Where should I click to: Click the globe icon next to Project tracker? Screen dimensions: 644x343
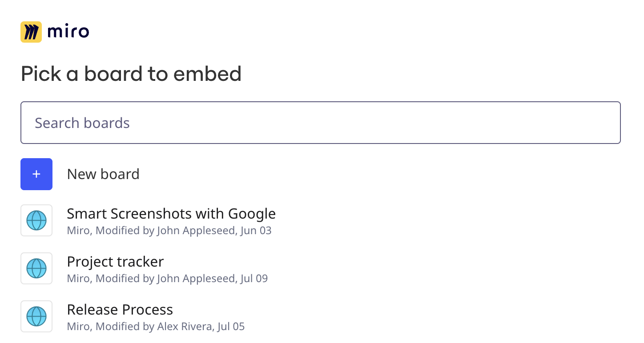36,268
